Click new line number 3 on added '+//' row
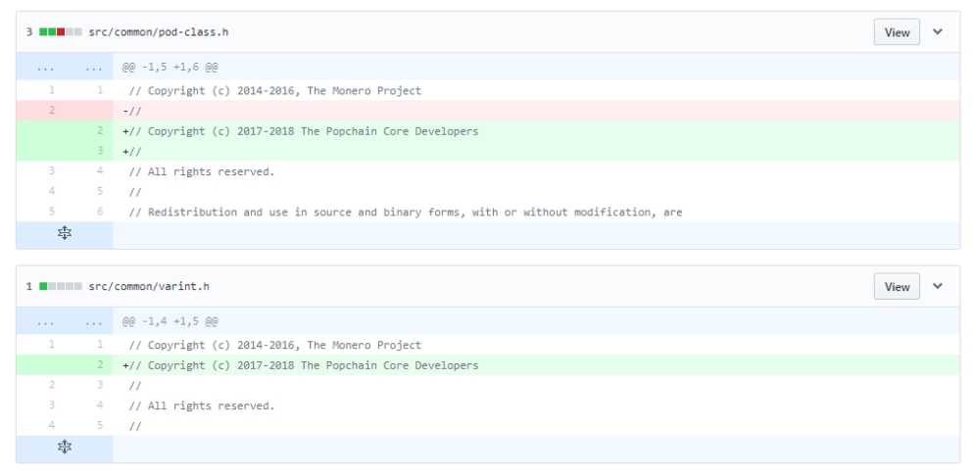Image resolution: width=980 pixels, height=476 pixels. pos(99,151)
